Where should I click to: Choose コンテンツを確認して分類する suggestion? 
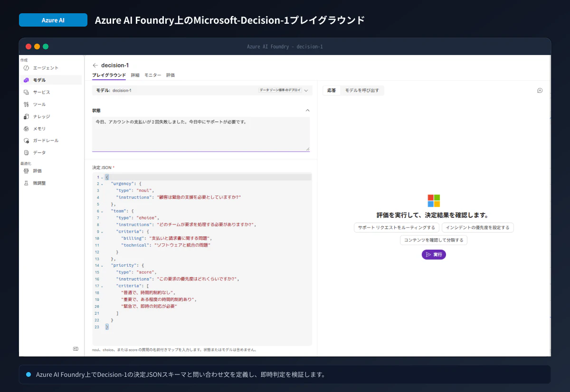[x=434, y=240]
